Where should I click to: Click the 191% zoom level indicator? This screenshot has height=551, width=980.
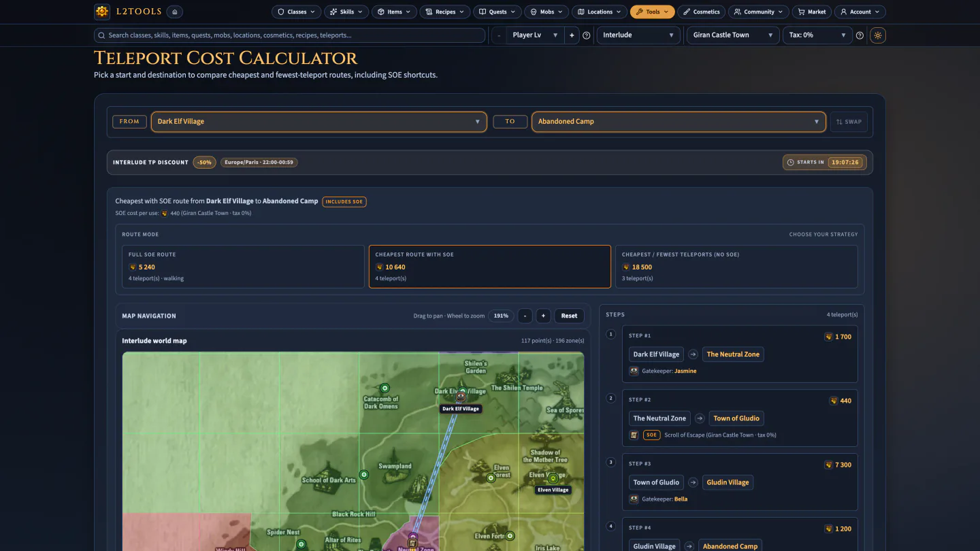(501, 316)
